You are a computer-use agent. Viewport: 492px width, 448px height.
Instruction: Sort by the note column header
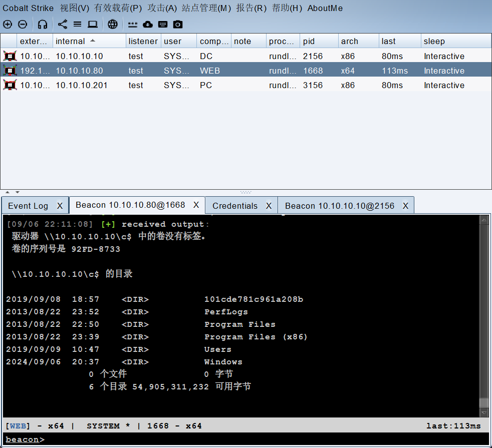(x=249, y=41)
